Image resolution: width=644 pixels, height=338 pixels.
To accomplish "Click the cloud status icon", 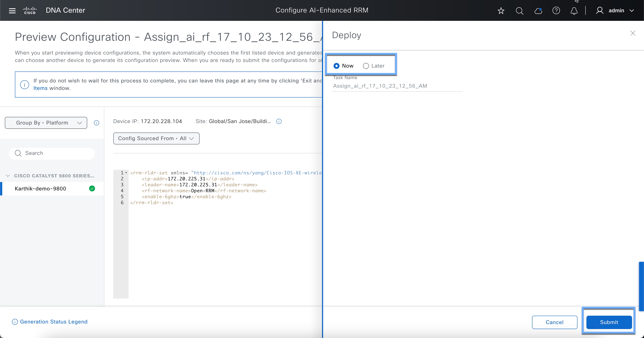I will 538,10.
